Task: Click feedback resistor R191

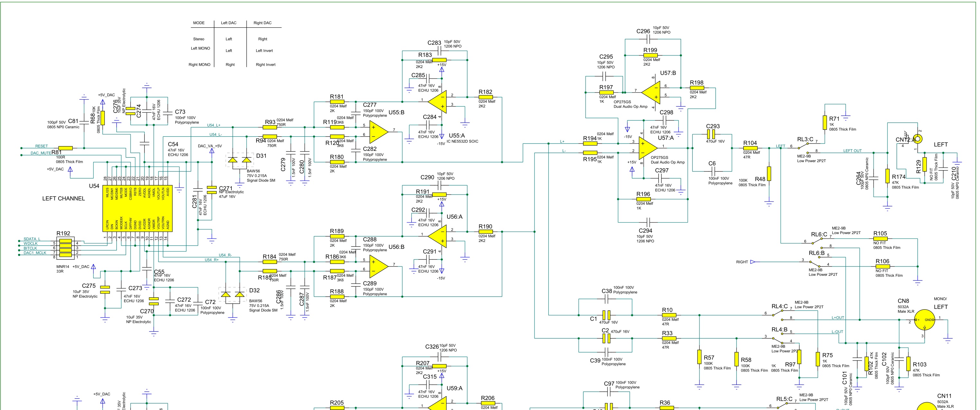Action: [x=439, y=195]
